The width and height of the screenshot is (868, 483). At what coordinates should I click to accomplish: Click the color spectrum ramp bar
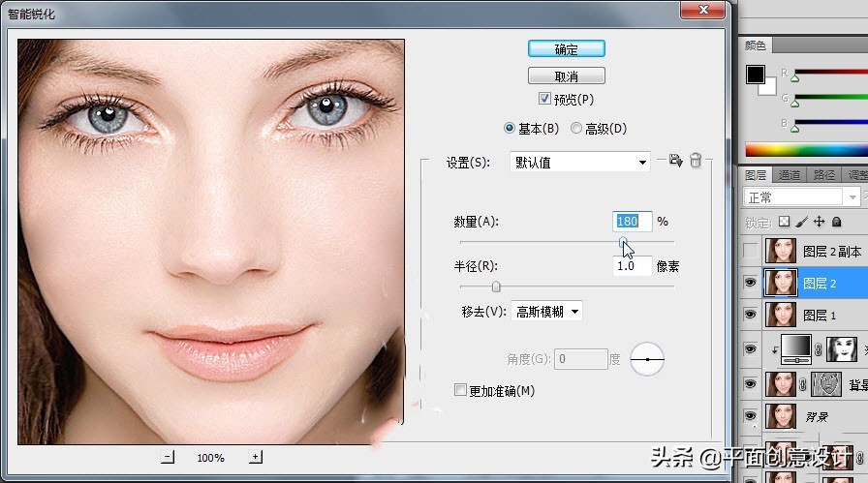[x=806, y=149]
